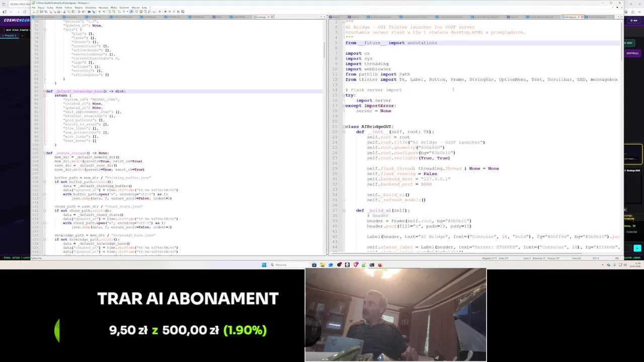The height and width of the screenshot is (362, 644).
Task: Click the Cut toolbar icon
Action: pyautogui.click(x=64, y=12)
